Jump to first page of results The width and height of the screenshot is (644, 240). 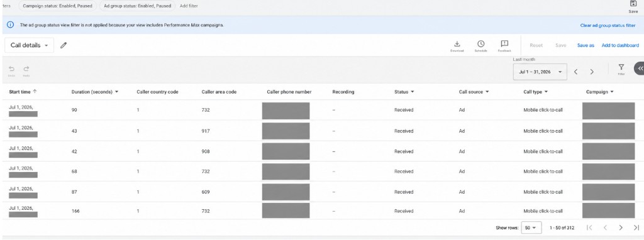tap(589, 227)
